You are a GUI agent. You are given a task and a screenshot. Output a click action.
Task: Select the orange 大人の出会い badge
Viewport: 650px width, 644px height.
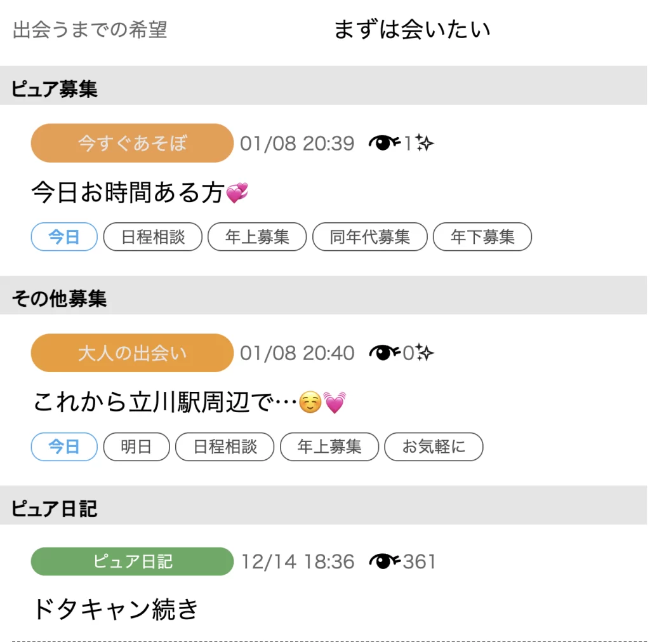(x=131, y=352)
